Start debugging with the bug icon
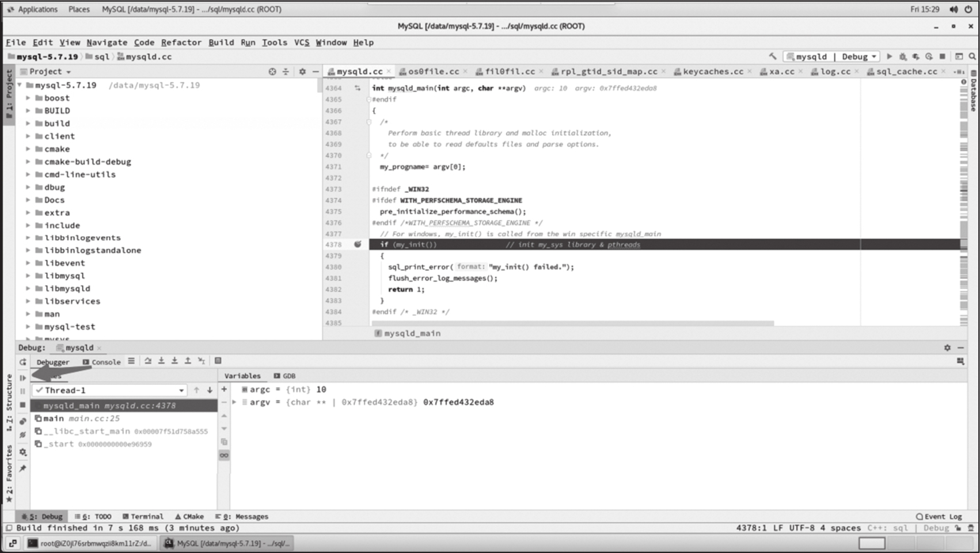This screenshot has height=553, width=980. pyautogui.click(x=902, y=56)
